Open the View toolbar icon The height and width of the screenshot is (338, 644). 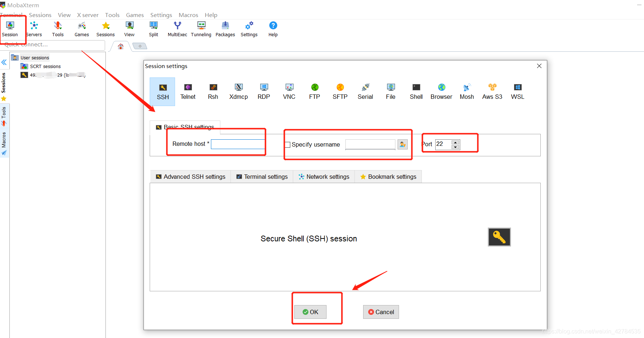pos(129,29)
